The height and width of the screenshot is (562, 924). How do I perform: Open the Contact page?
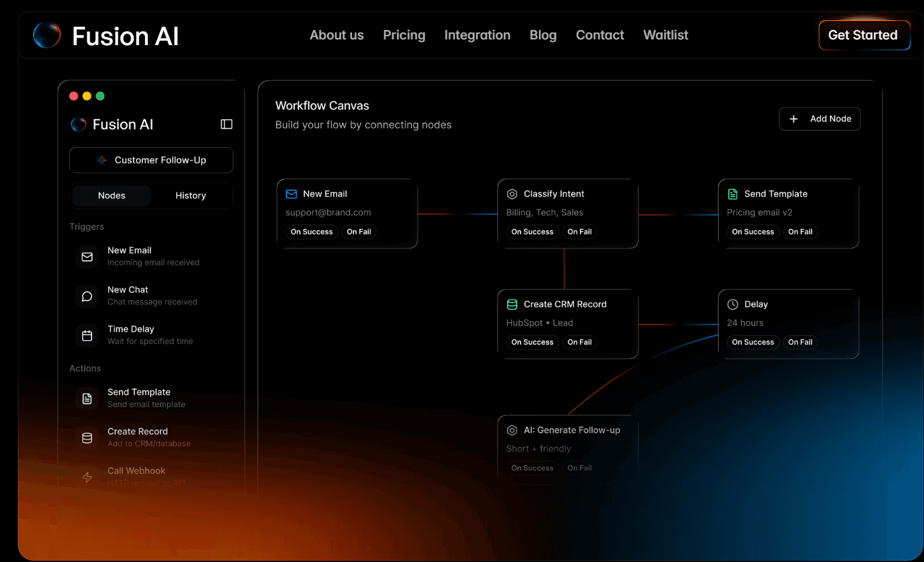point(600,35)
